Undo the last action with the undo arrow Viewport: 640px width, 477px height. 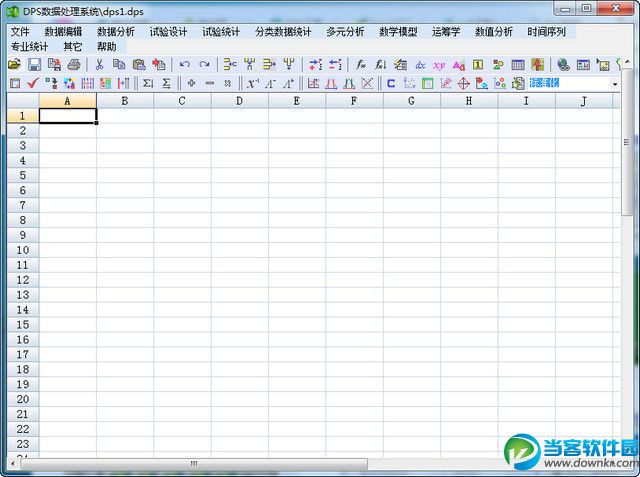[184, 64]
